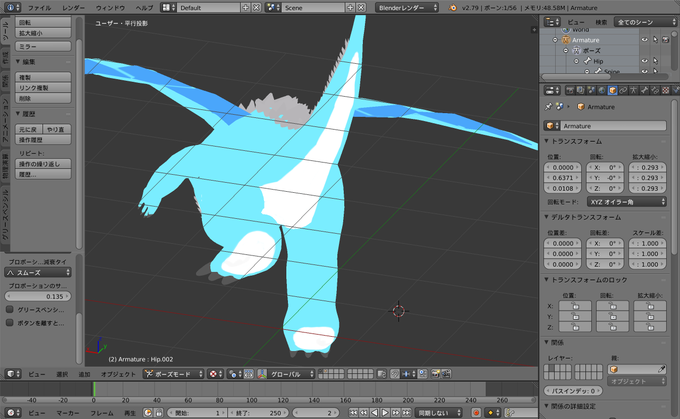
Task: Enable the グリースペンシル checkbox
Action: (10, 310)
